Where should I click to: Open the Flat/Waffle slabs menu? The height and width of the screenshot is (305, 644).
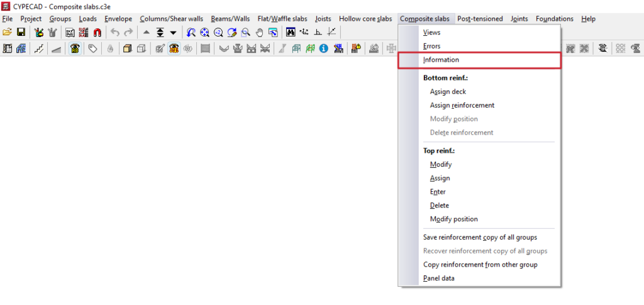pos(282,19)
